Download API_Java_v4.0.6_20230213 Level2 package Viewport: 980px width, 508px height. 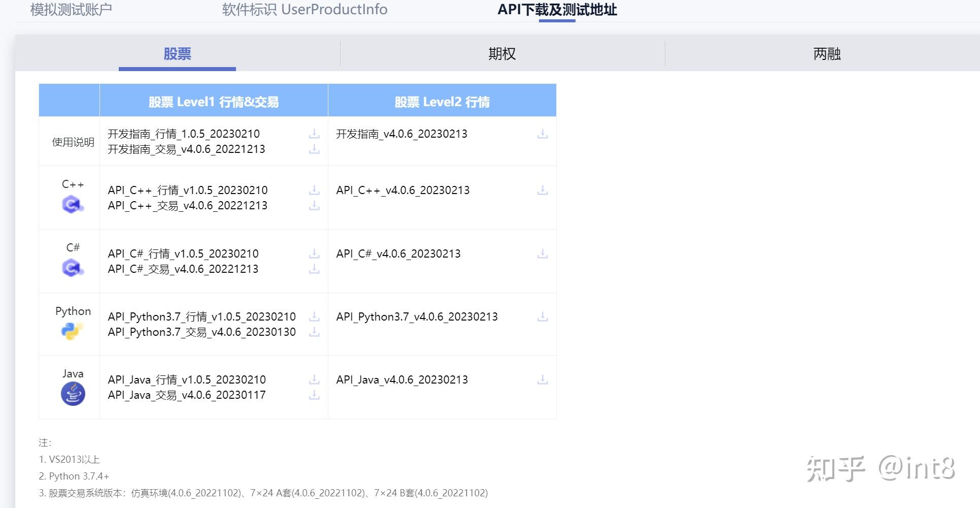pos(543,379)
